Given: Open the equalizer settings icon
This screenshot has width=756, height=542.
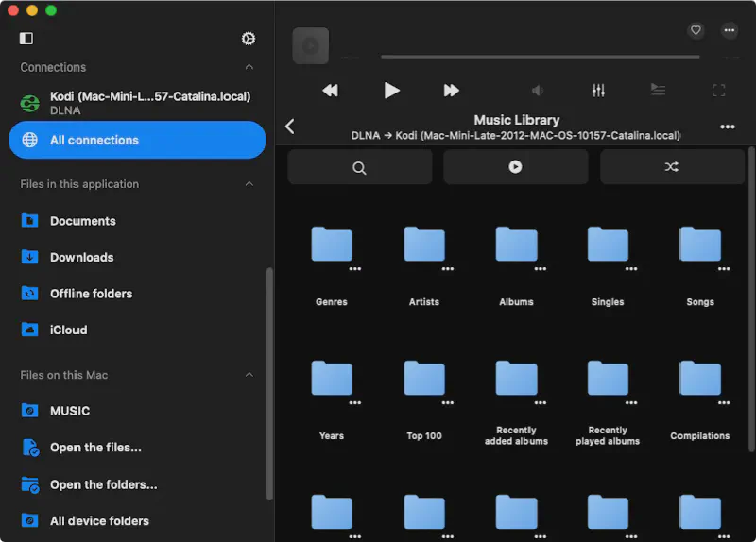Looking at the screenshot, I should pos(598,91).
